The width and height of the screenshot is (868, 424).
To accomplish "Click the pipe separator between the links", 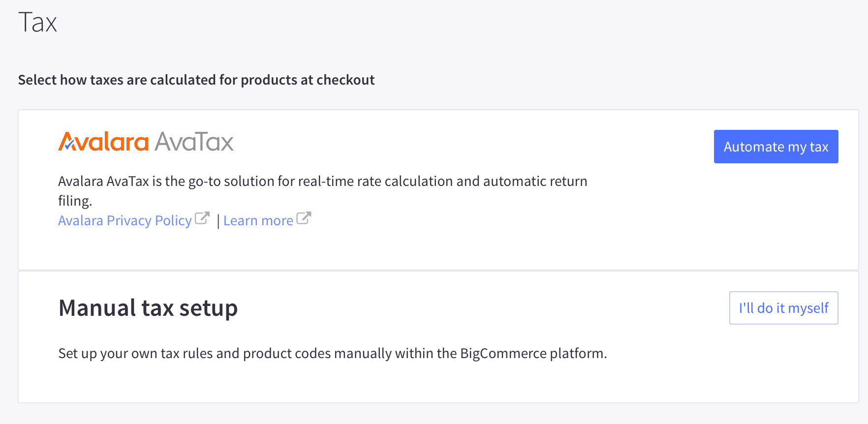I will pos(218,221).
